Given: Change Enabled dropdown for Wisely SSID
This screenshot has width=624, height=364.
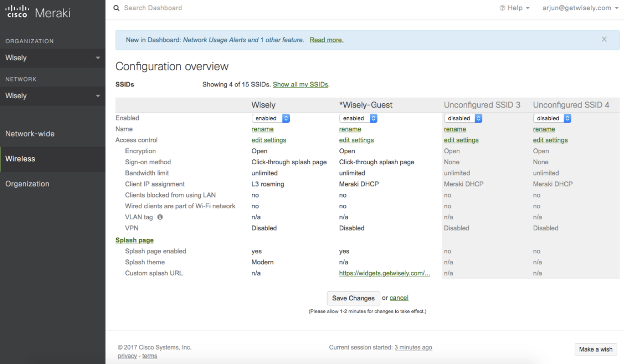Looking at the screenshot, I should [271, 118].
